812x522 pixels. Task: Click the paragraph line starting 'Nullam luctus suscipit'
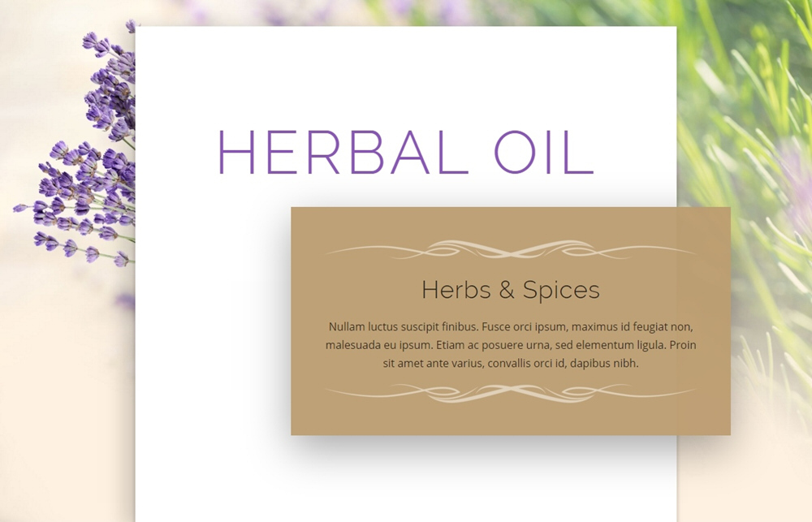click(x=511, y=327)
